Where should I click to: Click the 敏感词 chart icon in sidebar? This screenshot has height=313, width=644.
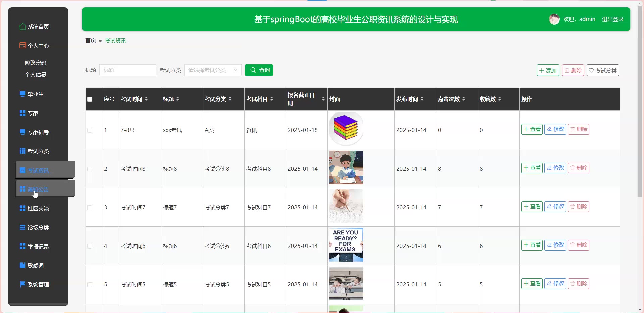(x=22, y=265)
